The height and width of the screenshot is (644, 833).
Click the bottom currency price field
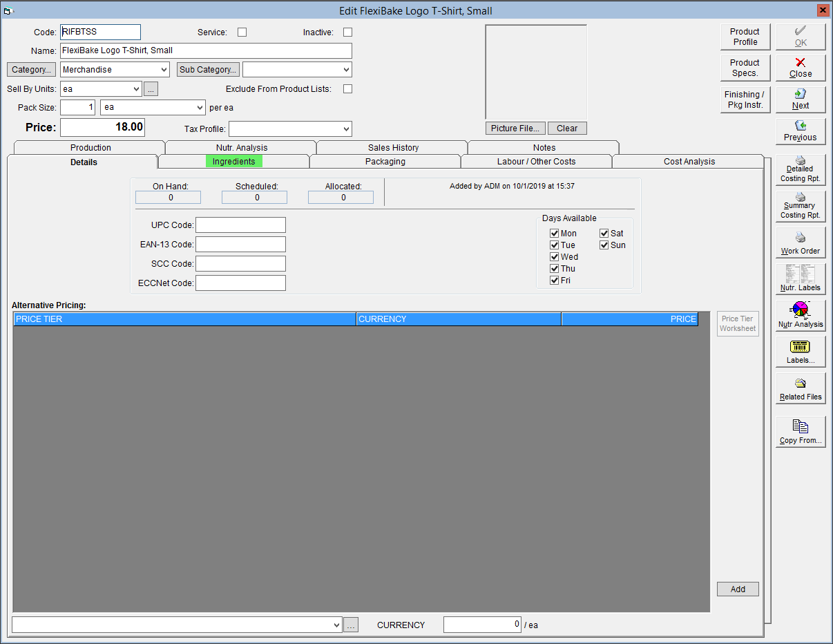[482, 625]
